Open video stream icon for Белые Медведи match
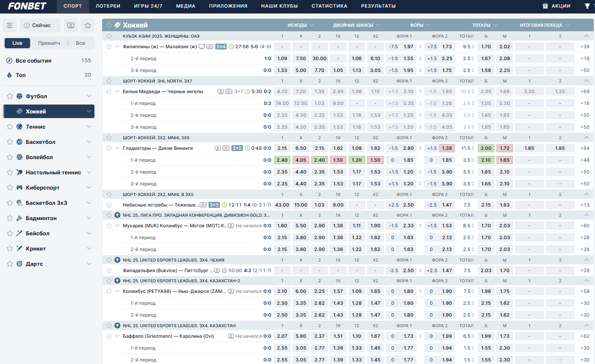Image resolution: width=595 pixels, height=364 pixels. click(x=221, y=91)
